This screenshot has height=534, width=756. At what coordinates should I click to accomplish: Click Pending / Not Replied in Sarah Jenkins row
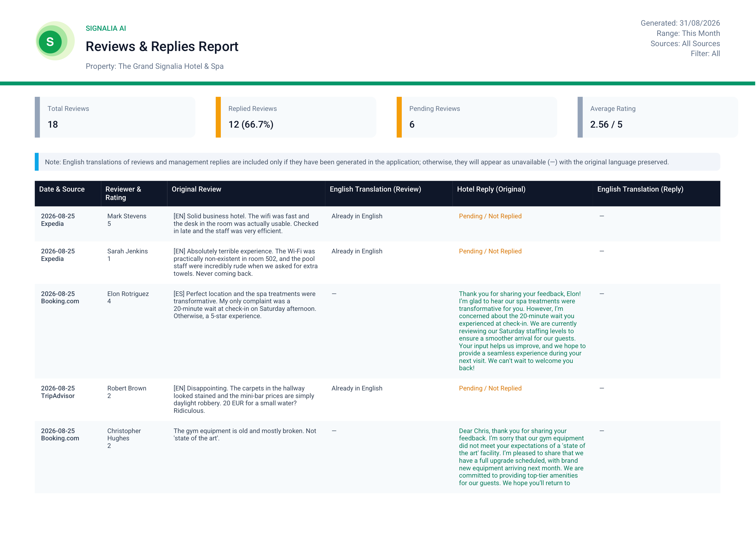(x=490, y=251)
